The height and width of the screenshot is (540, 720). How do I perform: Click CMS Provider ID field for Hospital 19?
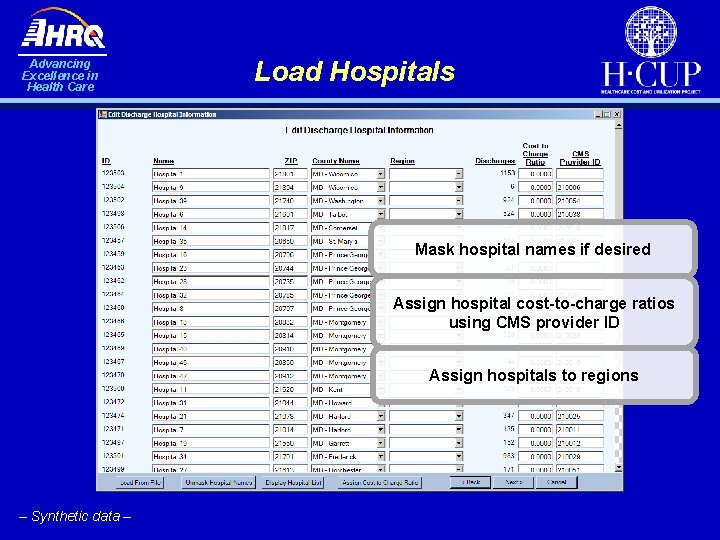tap(579, 443)
